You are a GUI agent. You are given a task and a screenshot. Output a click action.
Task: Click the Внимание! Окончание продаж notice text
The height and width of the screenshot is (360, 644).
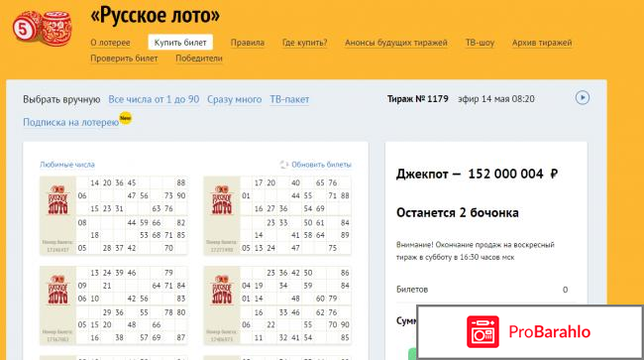(x=476, y=251)
